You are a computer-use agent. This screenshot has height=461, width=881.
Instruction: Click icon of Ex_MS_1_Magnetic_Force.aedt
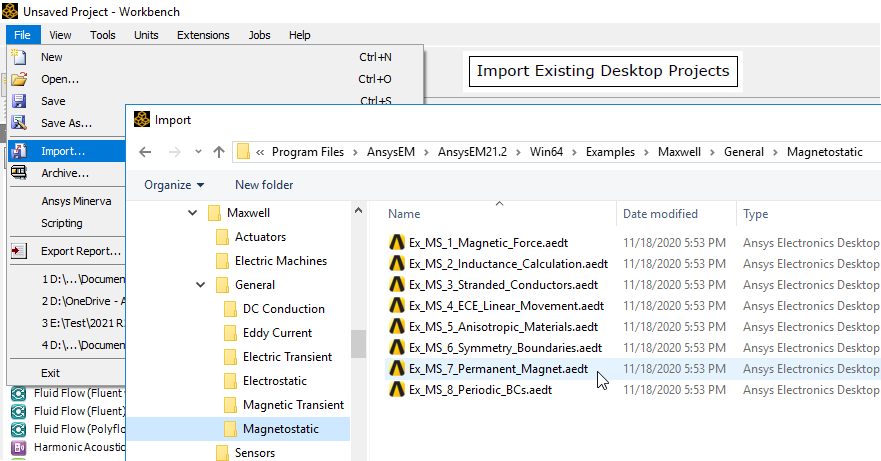pos(397,242)
